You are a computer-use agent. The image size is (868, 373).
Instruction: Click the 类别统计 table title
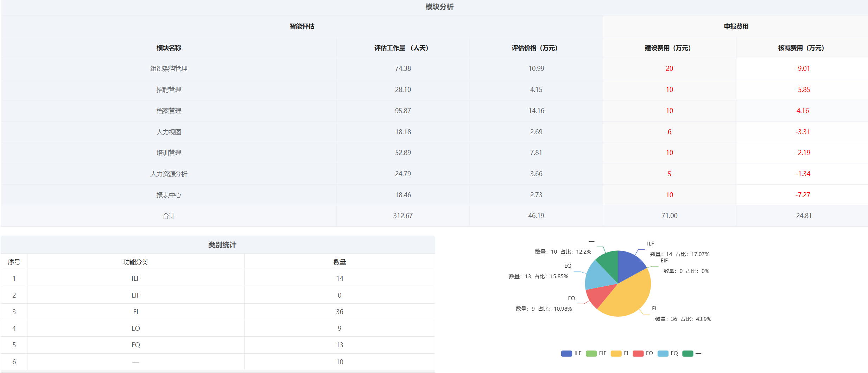coord(222,245)
